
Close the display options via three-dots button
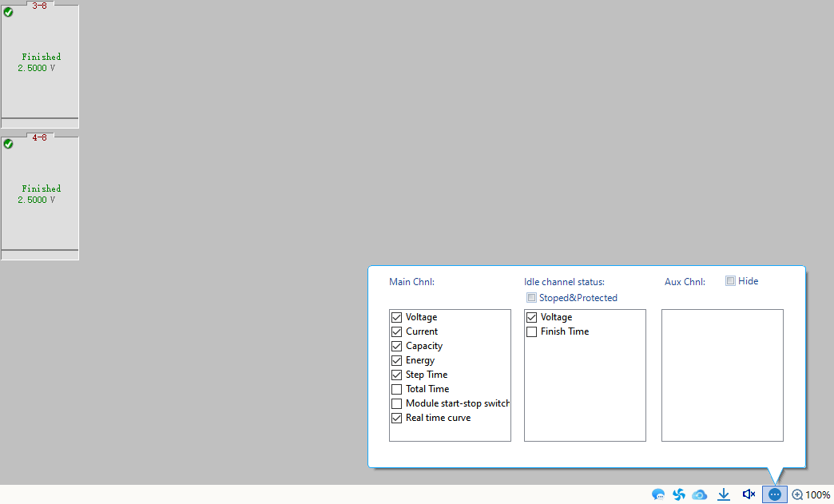(774, 494)
